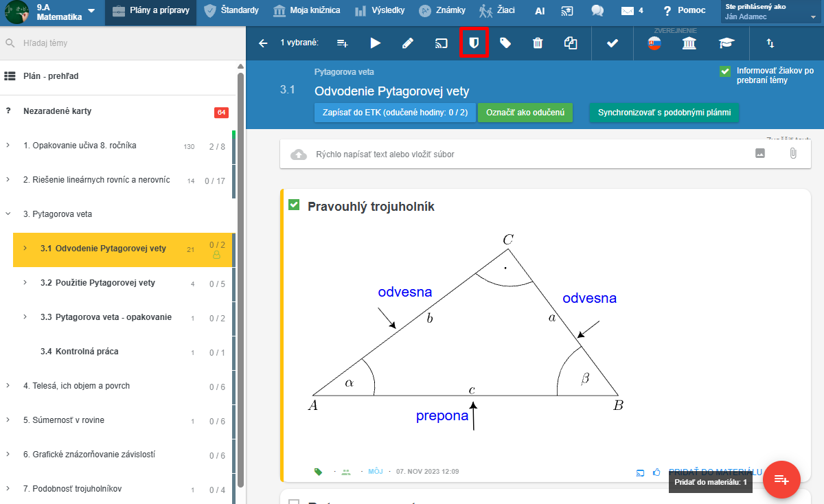Click the paperclip attach file icon
Viewport: 824px width, 504px height.
(792, 154)
